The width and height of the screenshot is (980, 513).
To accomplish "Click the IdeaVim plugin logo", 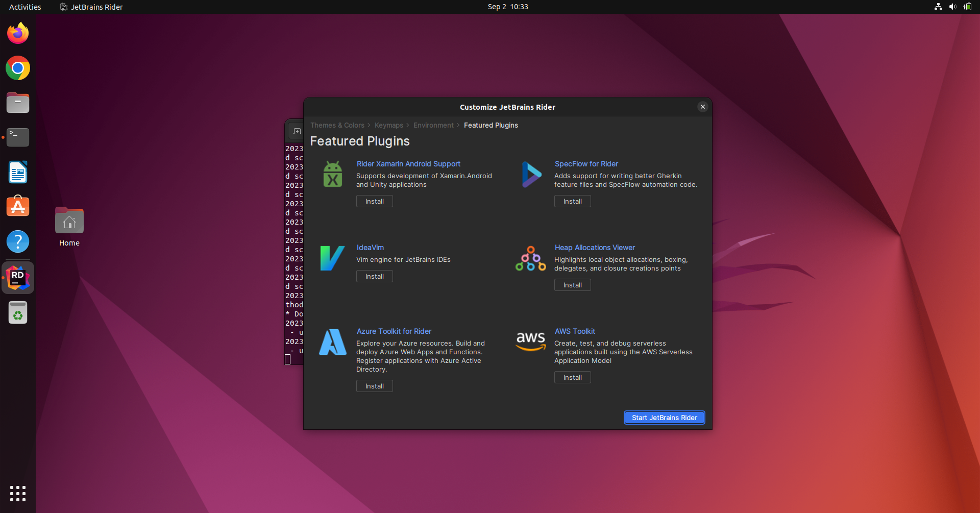I will (x=332, y=258).
